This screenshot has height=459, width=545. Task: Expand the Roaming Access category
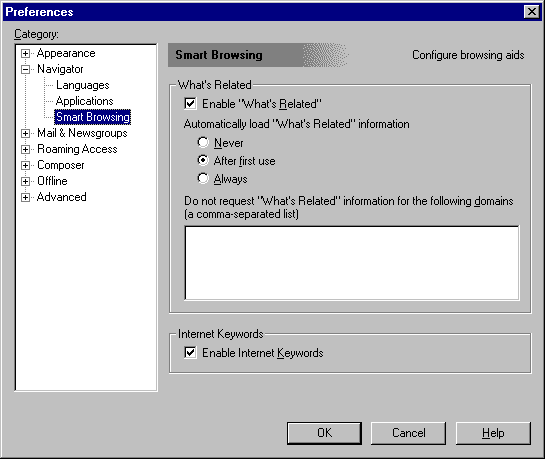[25, 149]
